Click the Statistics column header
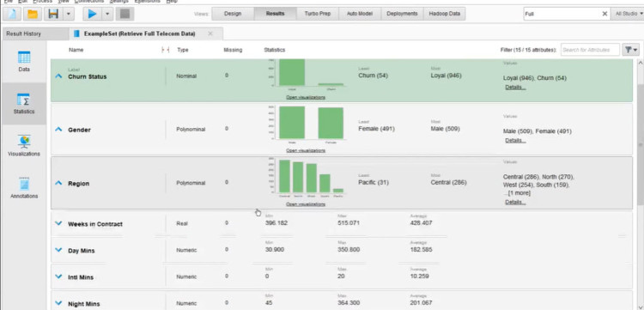This screenshot has width=644, height=310. 275,50
